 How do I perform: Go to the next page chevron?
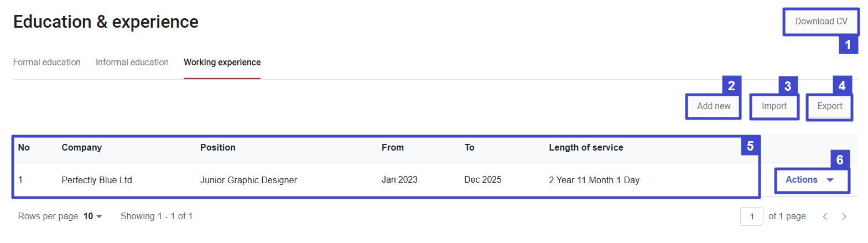(844, 216)
